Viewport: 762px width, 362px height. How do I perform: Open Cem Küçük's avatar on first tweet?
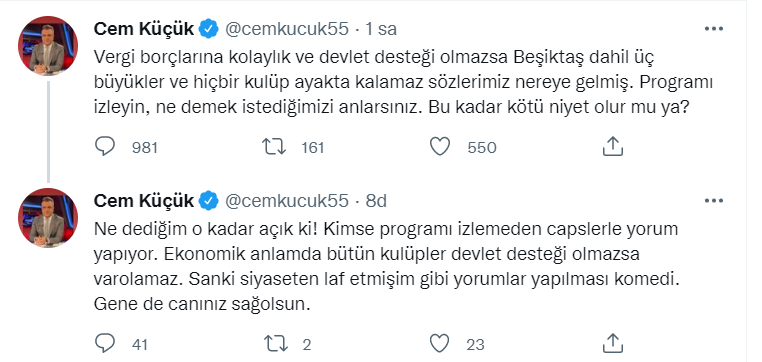[x=48, y=46]
